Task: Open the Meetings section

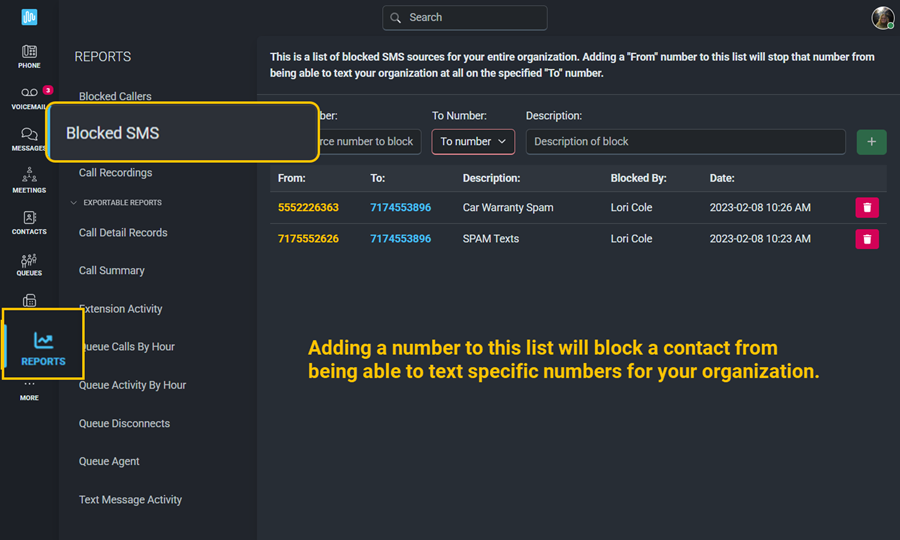Action: point(29,180)
